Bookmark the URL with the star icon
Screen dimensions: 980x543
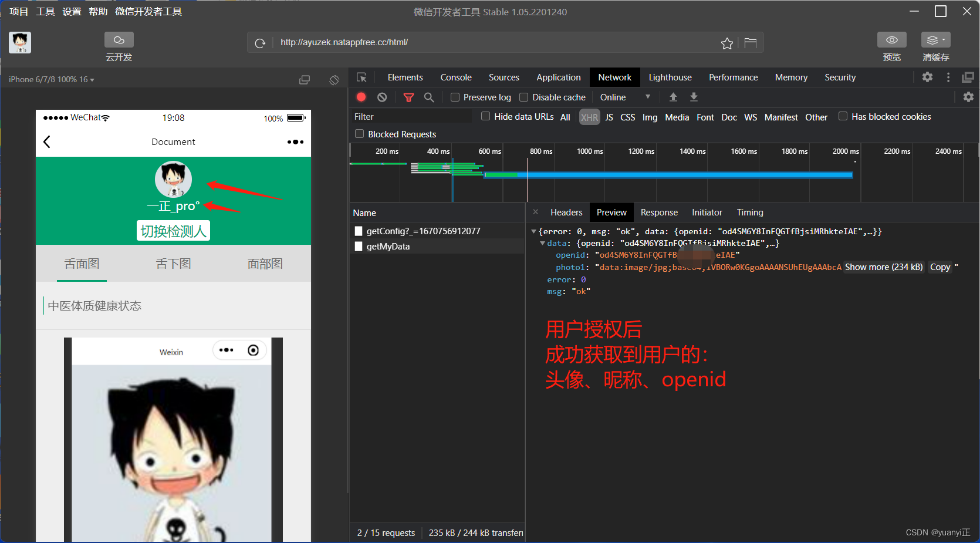pyautogui.click(x=726, y=43)
